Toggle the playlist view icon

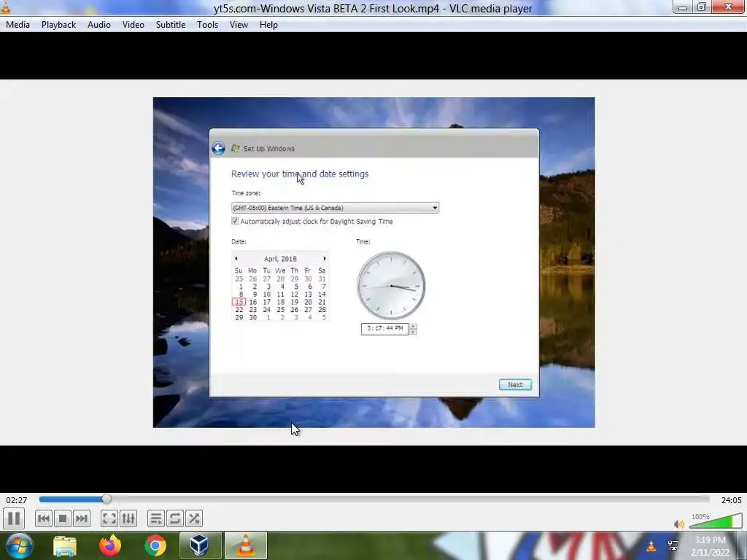(x=156, y=518)
